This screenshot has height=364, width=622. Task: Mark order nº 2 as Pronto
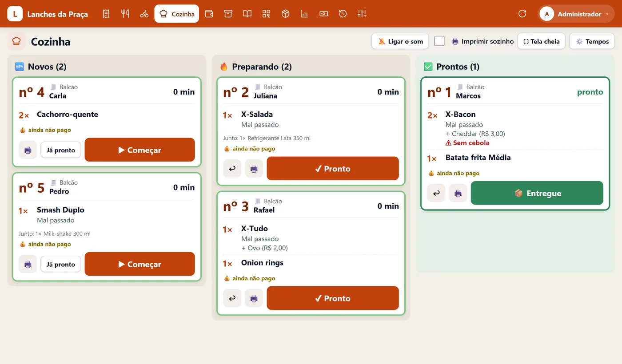333,169
